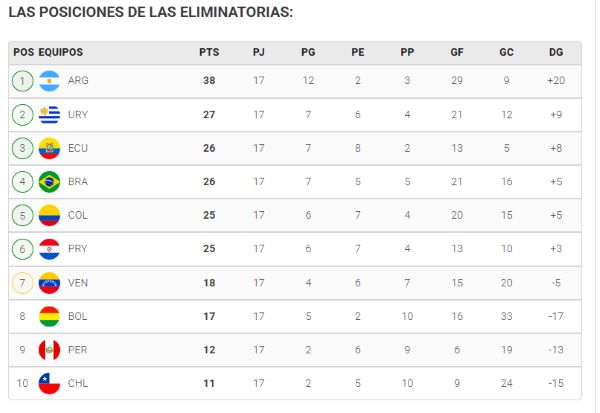Viewport: 600px width, 413px height.
Task: Click the Venezuela flag icon
Action: point(49,283)
